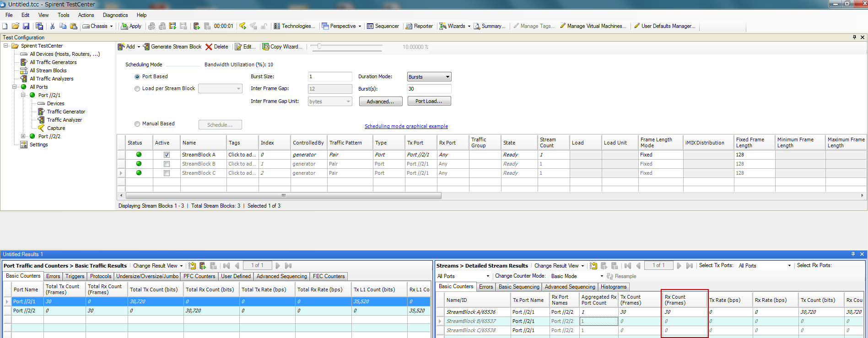Open Change Result View in Detailed Stream Results
The image size is (868, 338).
559,266
